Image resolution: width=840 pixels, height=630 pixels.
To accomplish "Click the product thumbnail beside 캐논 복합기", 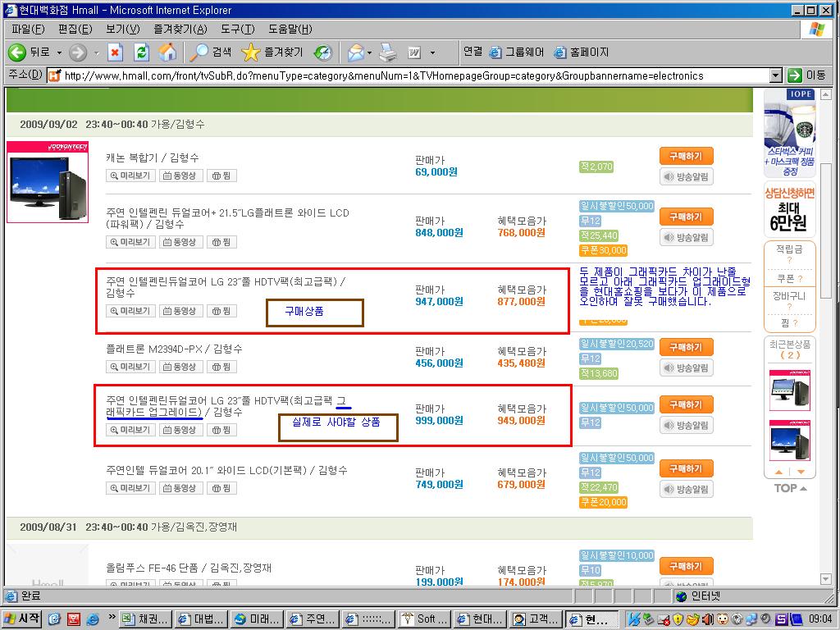I will (48, 182).
